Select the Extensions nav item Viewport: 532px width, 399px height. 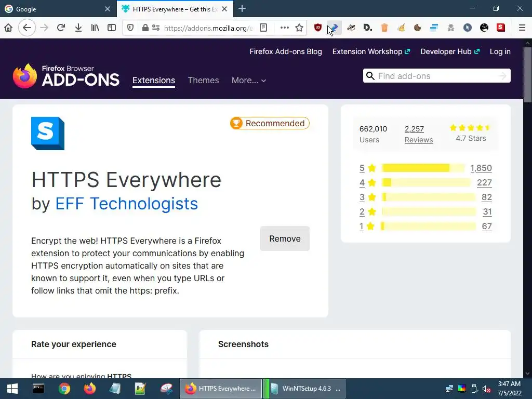click(x=154, y=81)
